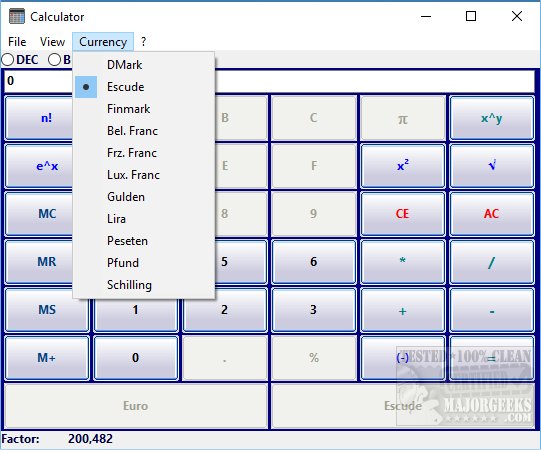This screenshot has width=541, height=450.
Task: Click digit 2 button
Action: pos(225,310)
